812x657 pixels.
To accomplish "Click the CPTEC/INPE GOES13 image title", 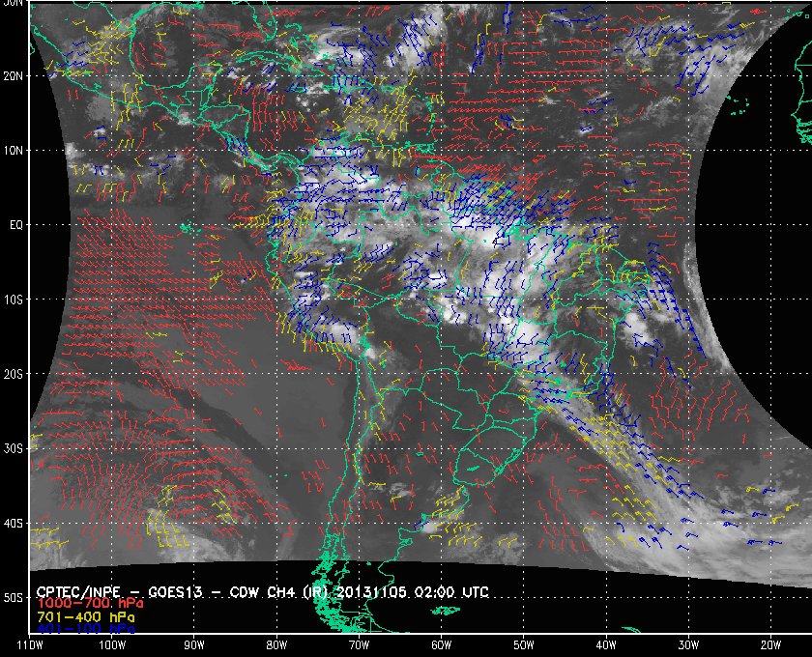I will (263, 592).
